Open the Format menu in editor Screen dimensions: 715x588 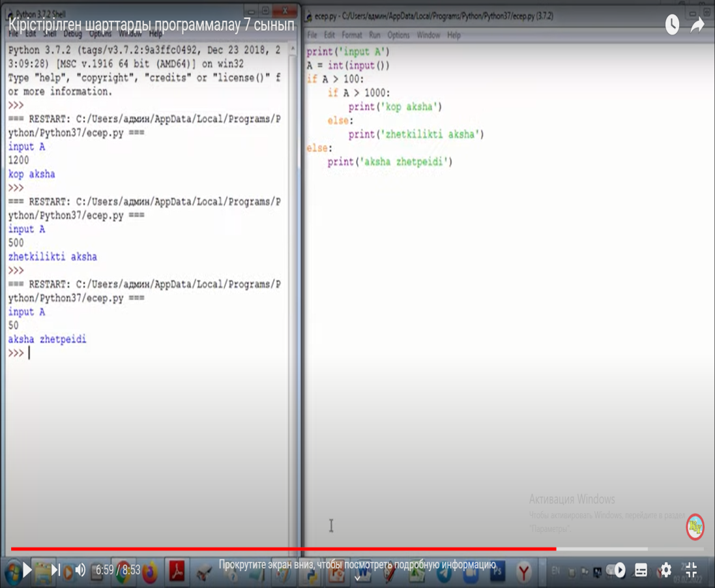tap(351, 35)
